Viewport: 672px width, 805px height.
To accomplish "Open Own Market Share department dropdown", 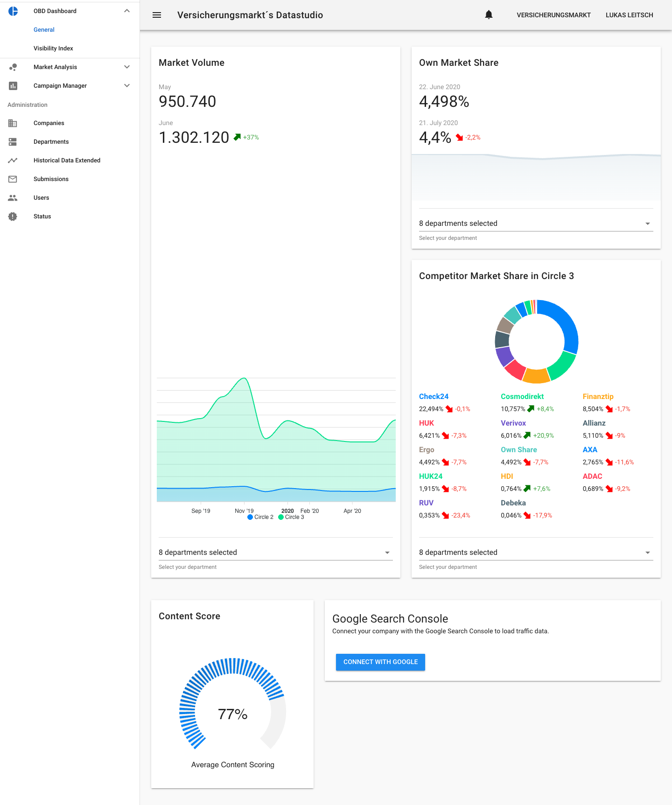I will point(535,224).
